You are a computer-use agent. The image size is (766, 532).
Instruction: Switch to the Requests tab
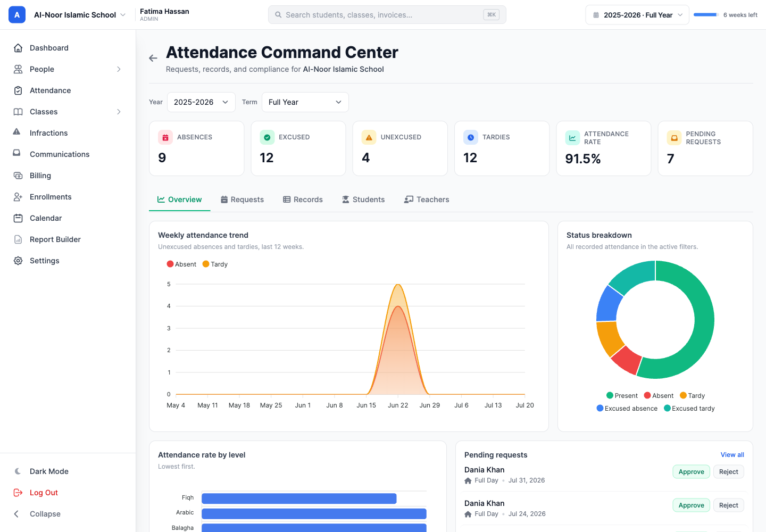click(242, 199)
